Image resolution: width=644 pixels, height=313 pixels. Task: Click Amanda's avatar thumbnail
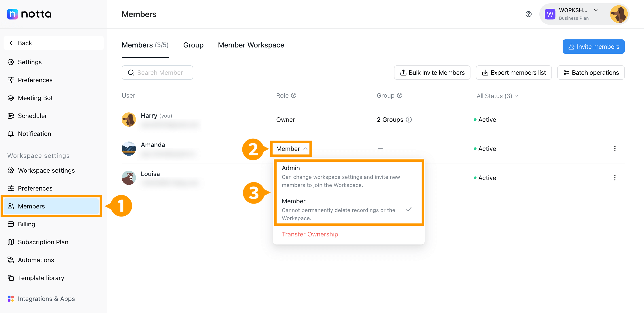click(129, 149)
